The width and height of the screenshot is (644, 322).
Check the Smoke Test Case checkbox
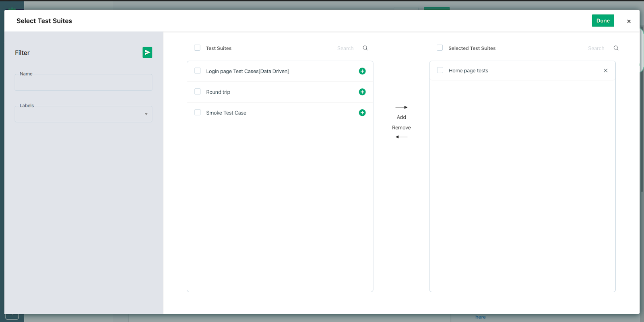tap(198, 113)
